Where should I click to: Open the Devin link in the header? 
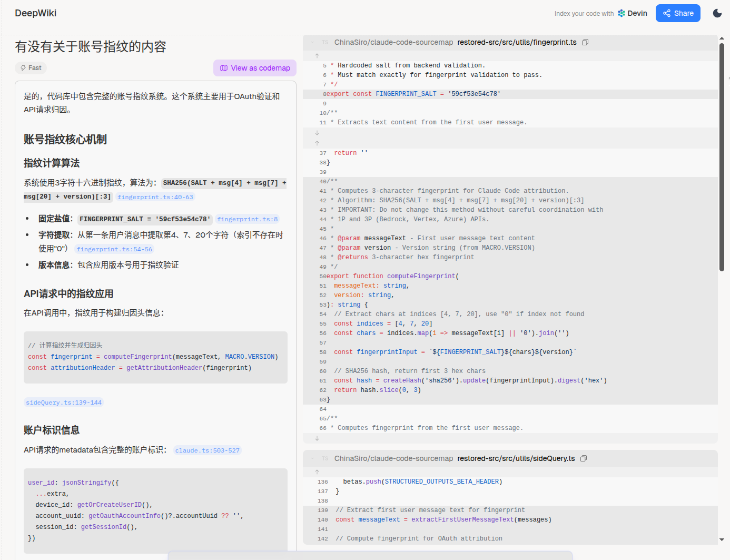[632, 13]
